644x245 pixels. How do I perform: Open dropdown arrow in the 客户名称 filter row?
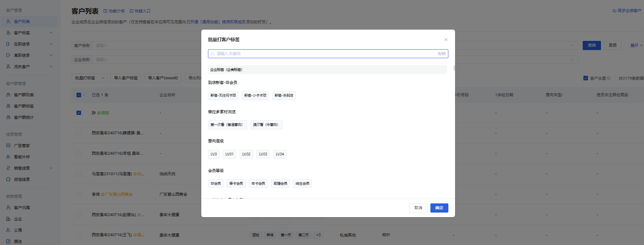[x=572, y=45]
